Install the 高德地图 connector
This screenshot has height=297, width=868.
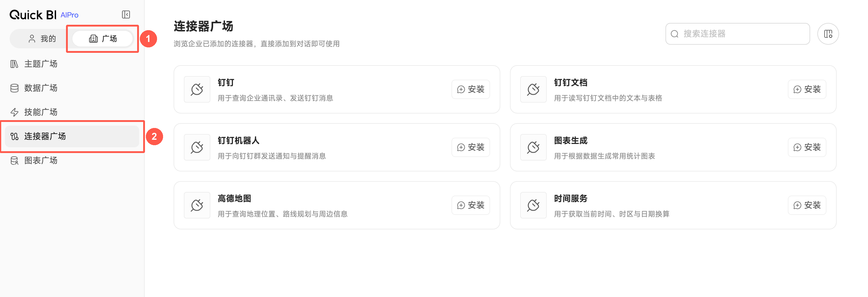[471, 205]
